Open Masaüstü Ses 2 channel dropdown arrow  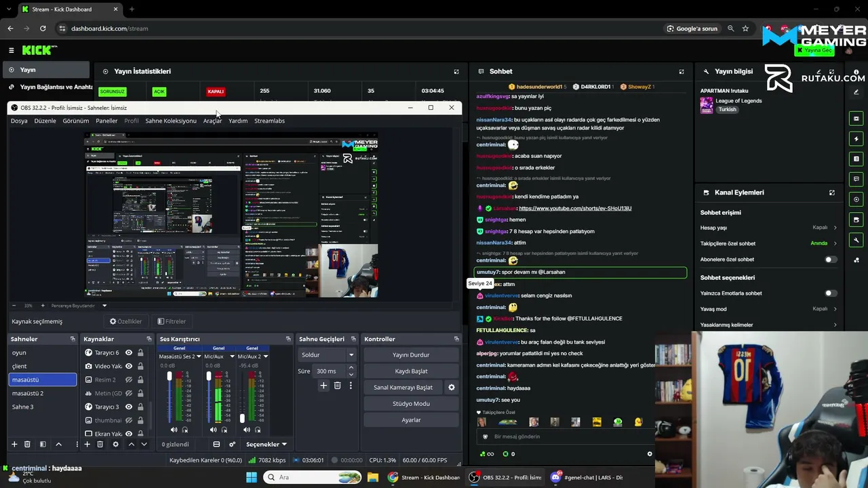[x=199, y=357]
